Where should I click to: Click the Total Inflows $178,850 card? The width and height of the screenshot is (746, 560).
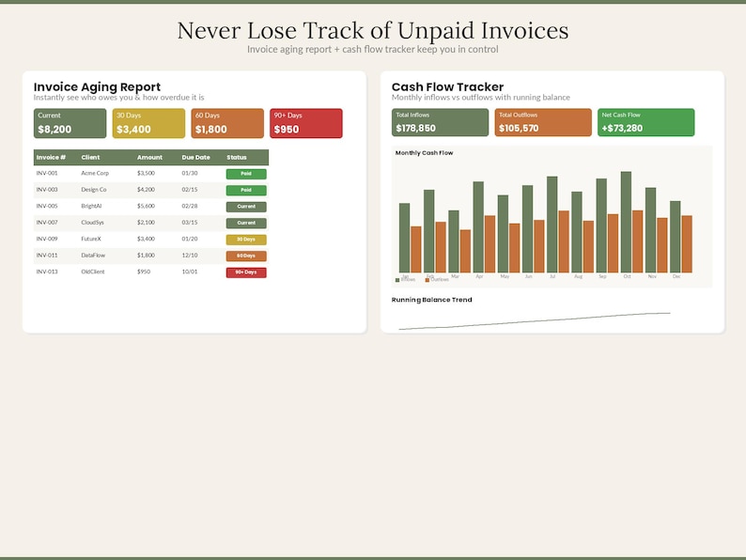tap(440, 122)
